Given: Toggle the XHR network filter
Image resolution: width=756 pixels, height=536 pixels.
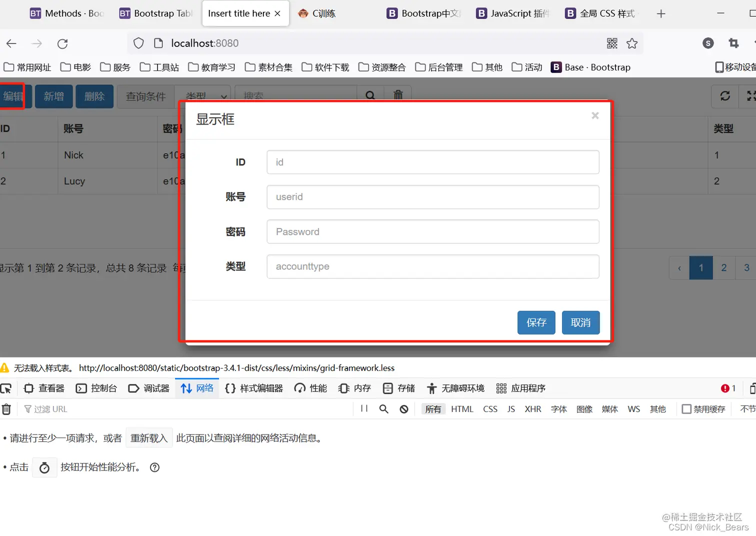Looking at the screenshot, I should point(532,409).
